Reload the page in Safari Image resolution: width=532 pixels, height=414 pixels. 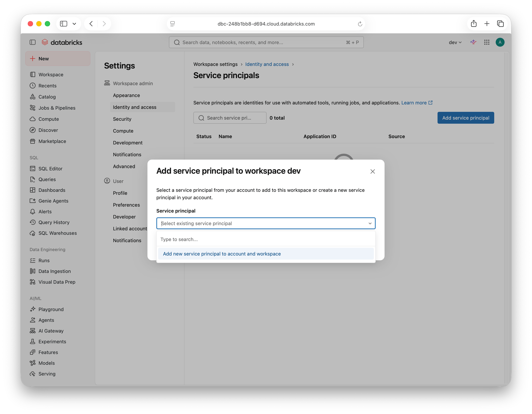(x=360, y=24)
